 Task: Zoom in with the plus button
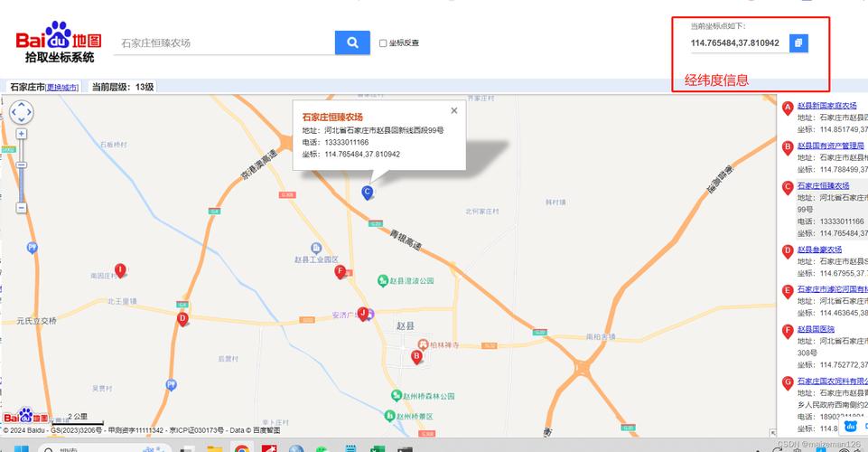21,134
